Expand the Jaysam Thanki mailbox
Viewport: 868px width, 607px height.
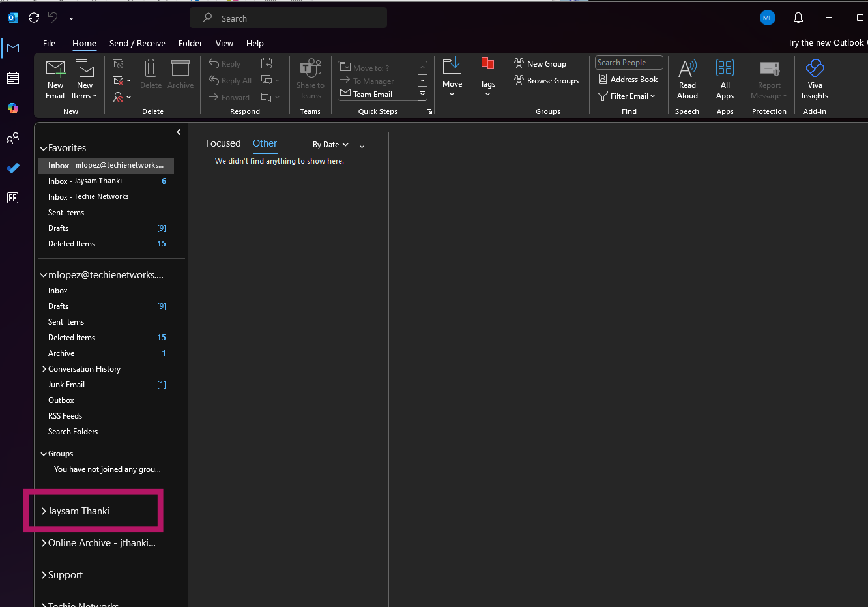coord(44,511)
